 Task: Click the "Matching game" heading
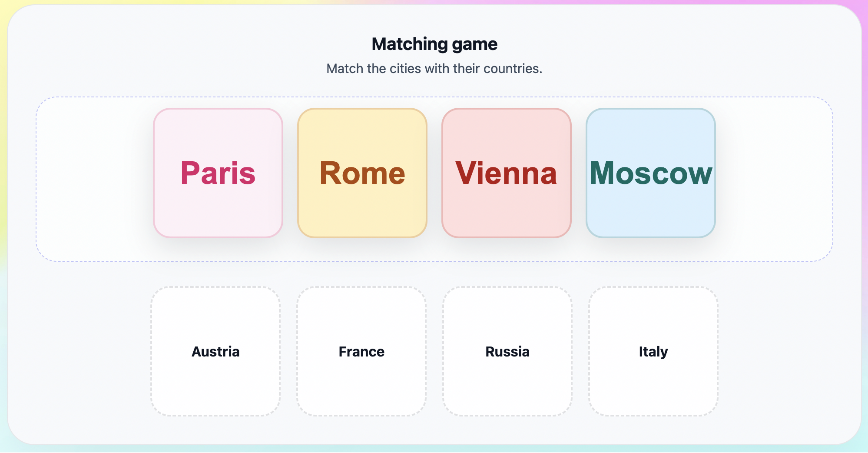[x=434, y=44]
